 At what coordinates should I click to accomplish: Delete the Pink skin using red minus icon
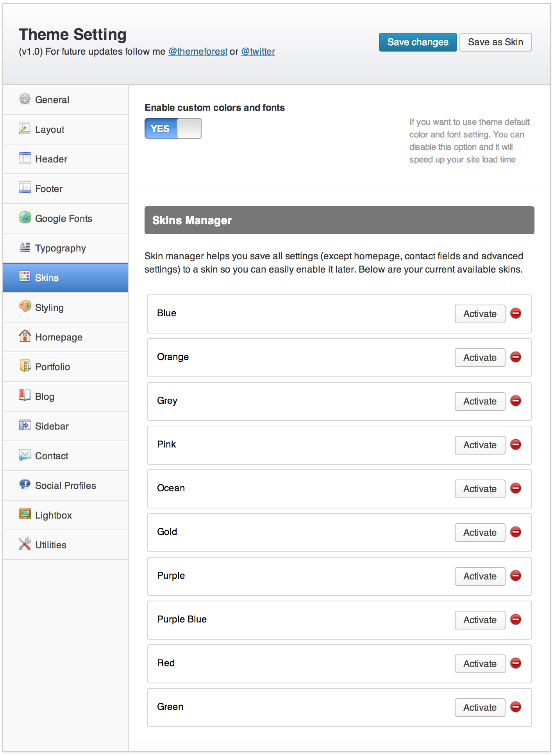[516, 444]
